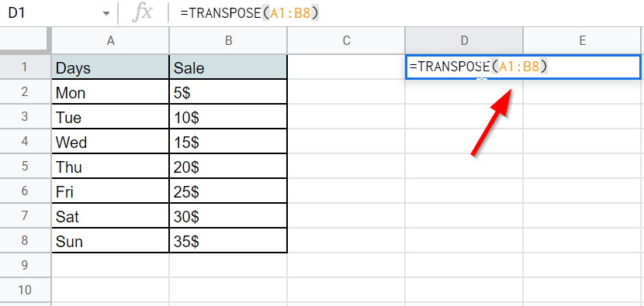This screenshot has width=644, height=306.
Task: Open the name box dropdown arrow
Action: (106, 13)
